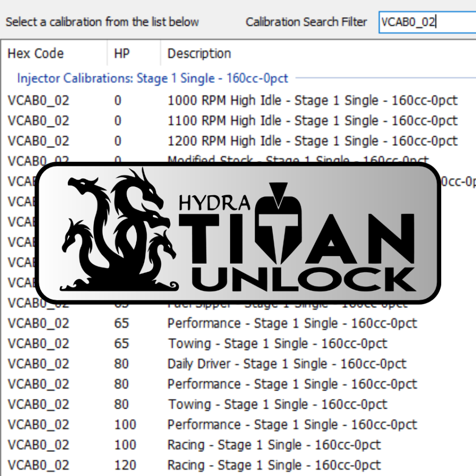Pick the 80 HP Towing calibration
This screenshot has height=476, width=476.
[277, 404]
